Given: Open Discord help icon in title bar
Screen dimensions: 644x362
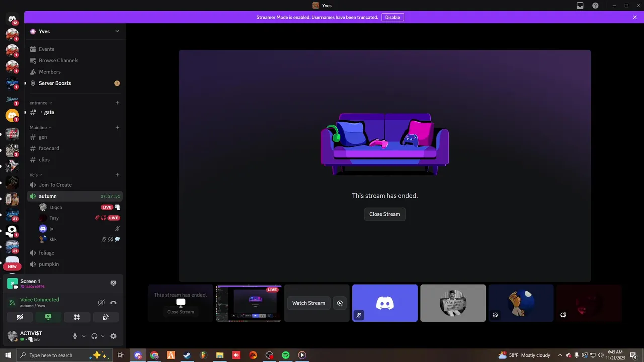Looking at the screenshot, I should [595, 6].
